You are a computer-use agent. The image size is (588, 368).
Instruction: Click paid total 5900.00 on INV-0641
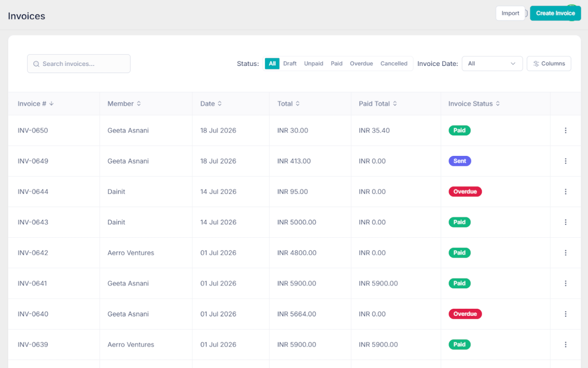[378, 284]
